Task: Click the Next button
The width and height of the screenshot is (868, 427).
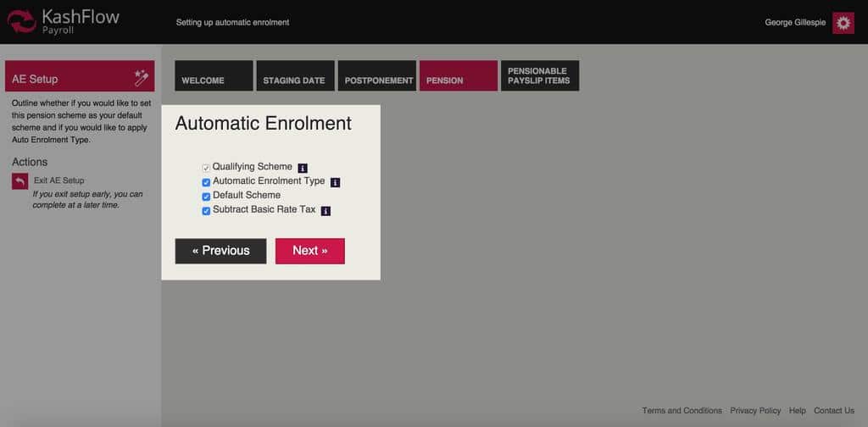Action: (309, 251)
